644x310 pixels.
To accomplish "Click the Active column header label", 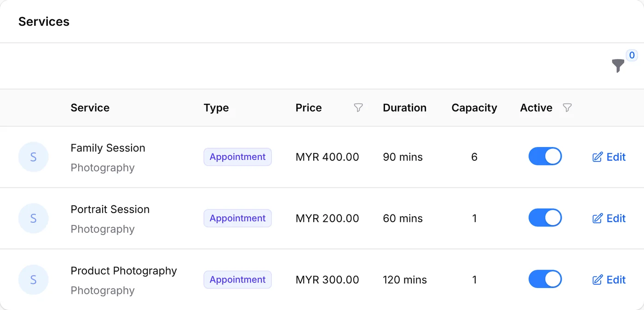I will tap(536, 108).
